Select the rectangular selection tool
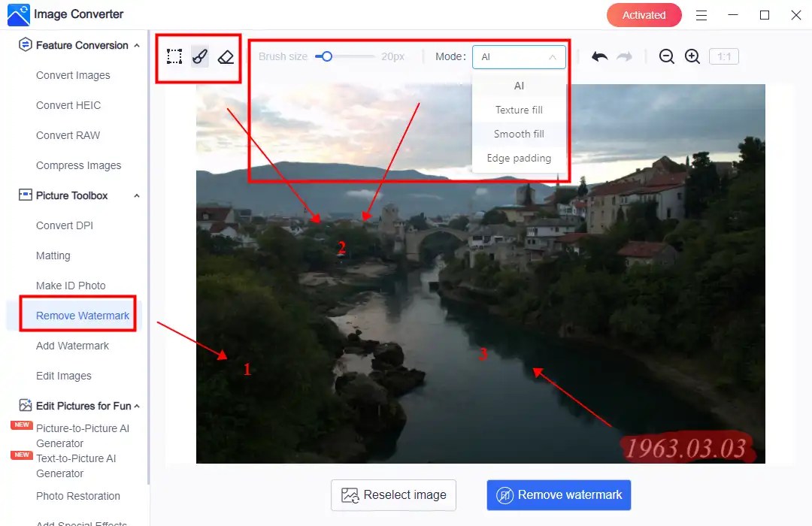Image resolution: width=812 pixels, height=526 pixels. [x=174, y=56]
